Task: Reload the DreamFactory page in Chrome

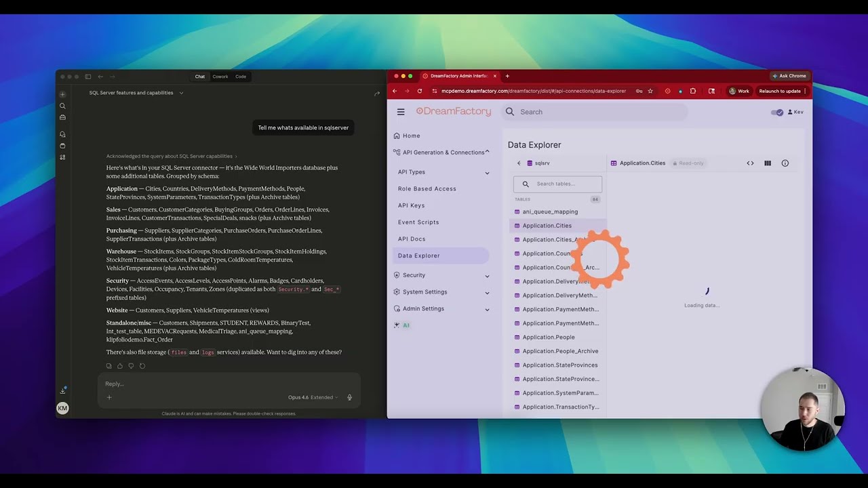Action: [x=420, y=91]
